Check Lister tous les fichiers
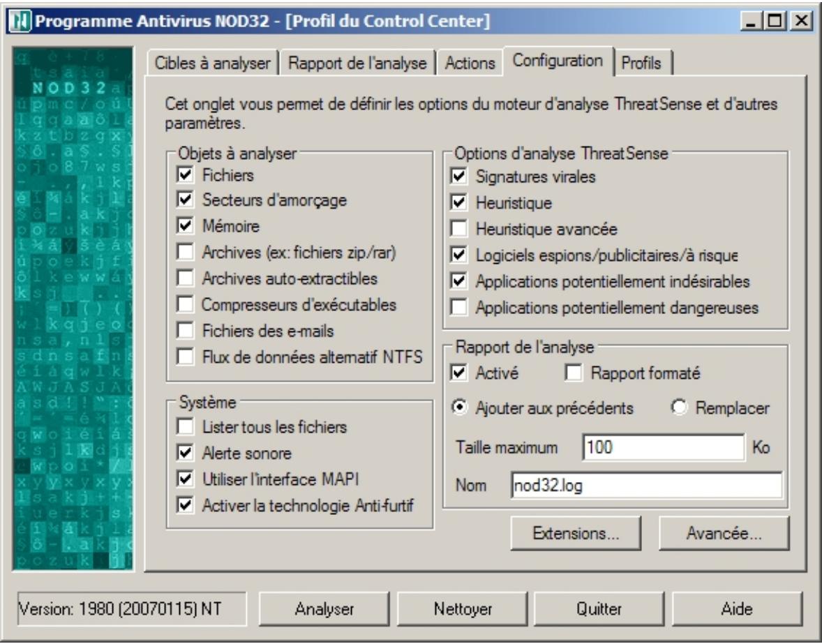 (185, 426)
